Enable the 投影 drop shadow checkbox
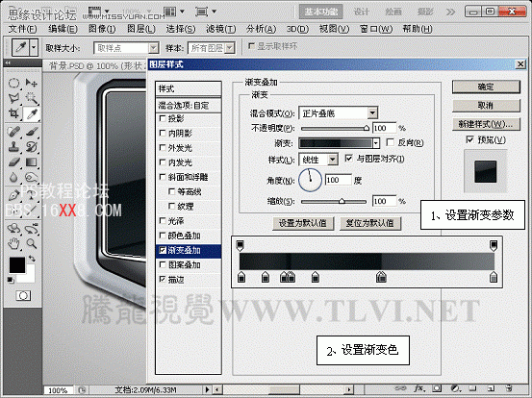The width and height of the screenshot is (532, 398). [x=163, y=118]
